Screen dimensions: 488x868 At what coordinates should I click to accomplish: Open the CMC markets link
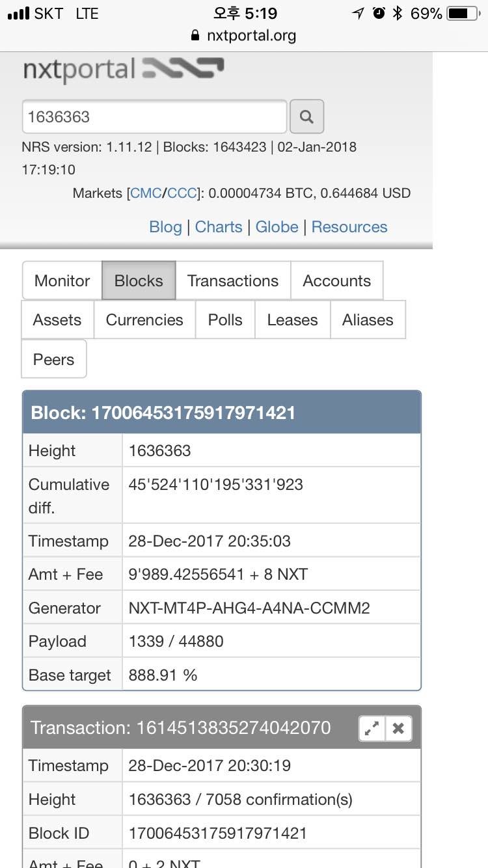click(x=146, y=193)
